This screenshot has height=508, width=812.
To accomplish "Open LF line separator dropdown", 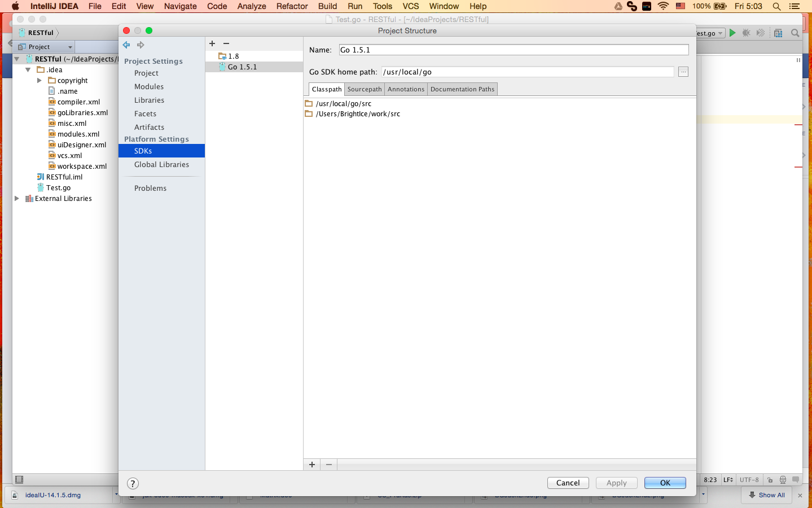I will click(x=728, y=480).
